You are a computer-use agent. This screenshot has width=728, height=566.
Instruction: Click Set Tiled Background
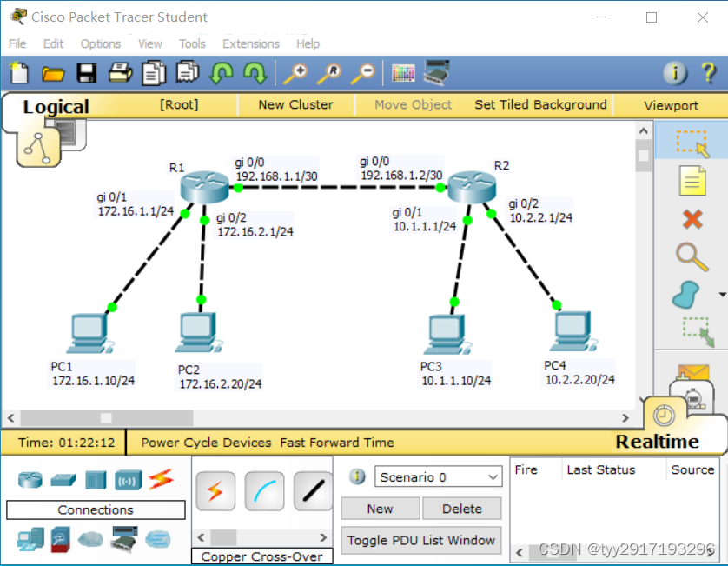coord(540,104)
